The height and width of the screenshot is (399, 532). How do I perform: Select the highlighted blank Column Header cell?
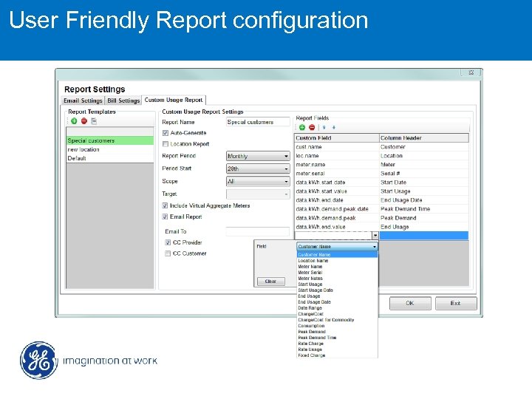click(x=424, y=236)
